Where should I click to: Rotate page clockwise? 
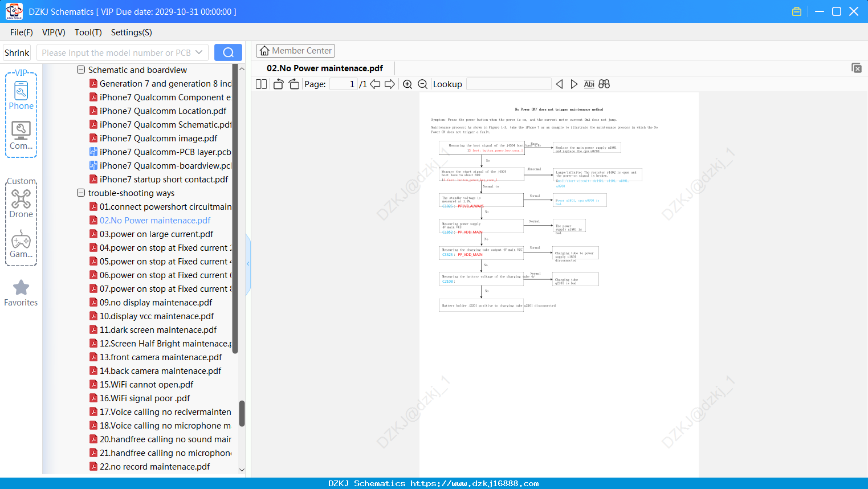(x=294, y=84)
